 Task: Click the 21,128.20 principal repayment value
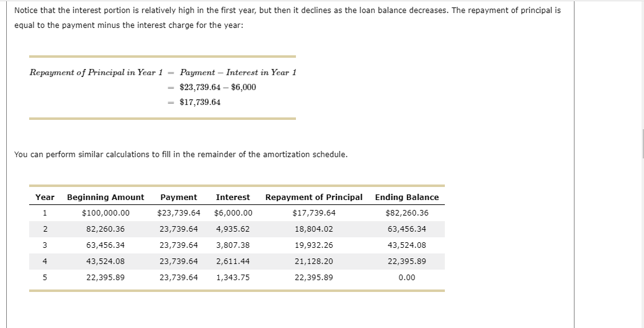(314, 262)
